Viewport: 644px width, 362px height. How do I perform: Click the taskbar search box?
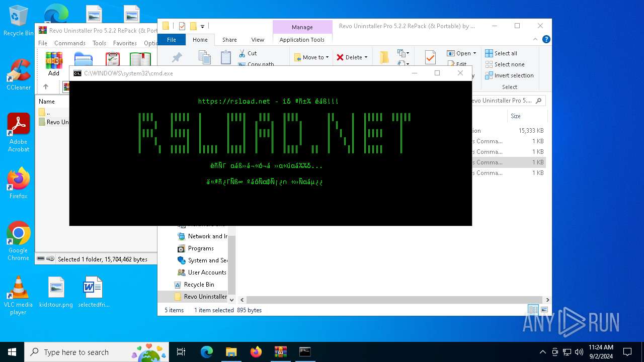[x=98, y=352]
